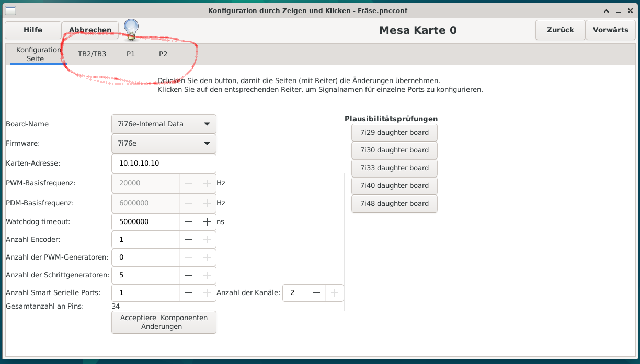Increase Watchdog timeout with plus button
The width and height of the screenshot is (640, 364).
207,222
